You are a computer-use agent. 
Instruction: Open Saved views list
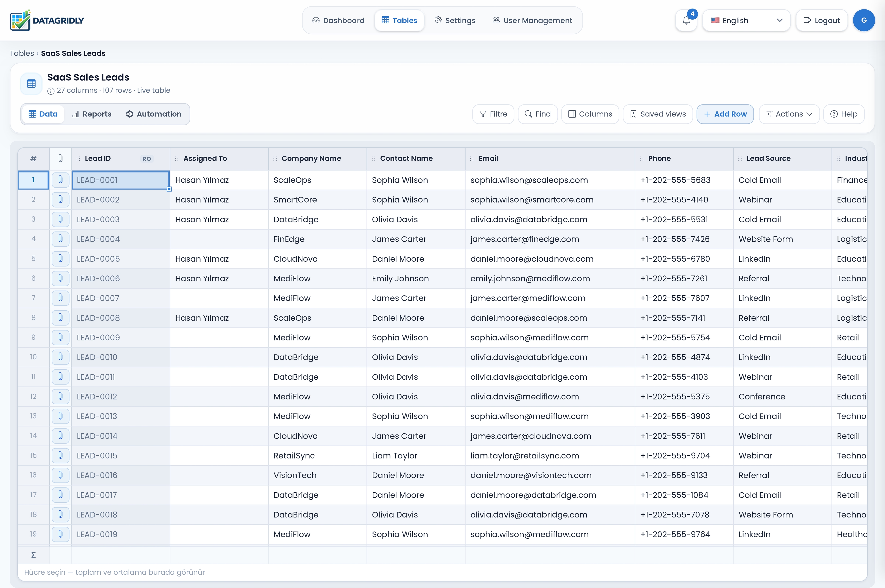pos(658,114)
